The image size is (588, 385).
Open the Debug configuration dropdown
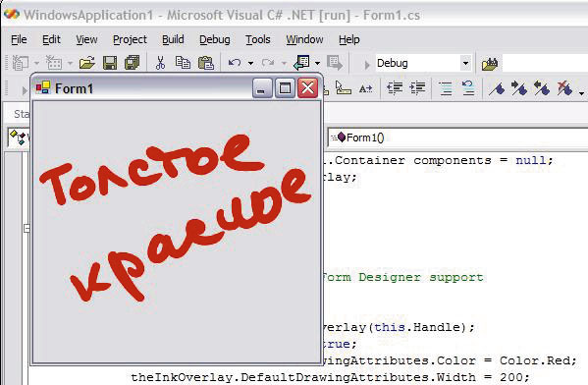click(465, 63)
